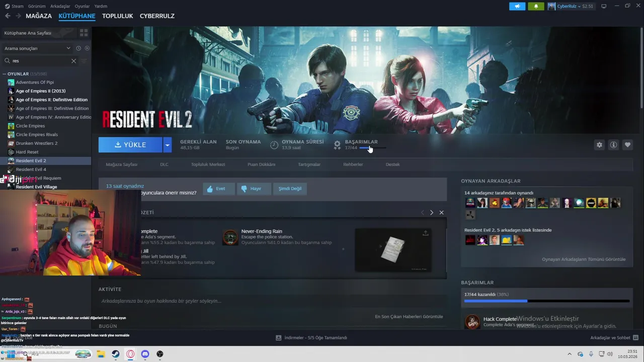Go to MAĞAZA tab
The image size is (644, 362).
coord(39,16)
